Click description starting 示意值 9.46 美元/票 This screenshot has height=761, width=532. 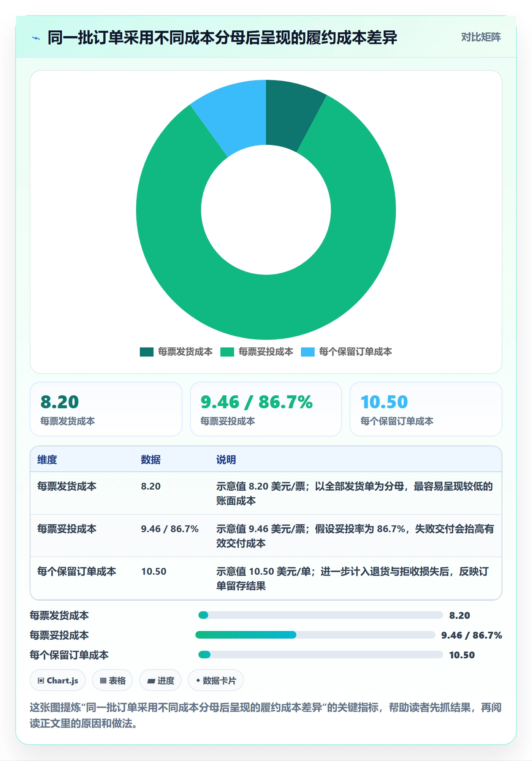pos(355,536)
